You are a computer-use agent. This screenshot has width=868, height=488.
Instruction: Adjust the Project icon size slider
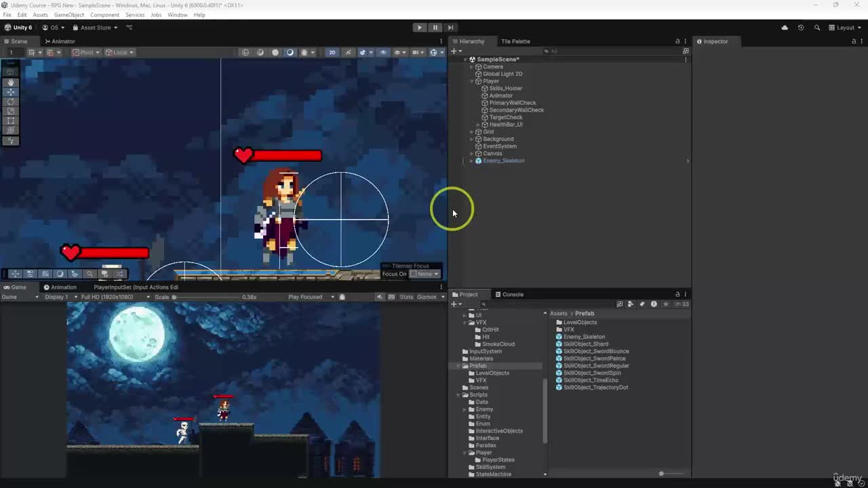point(661,474)
